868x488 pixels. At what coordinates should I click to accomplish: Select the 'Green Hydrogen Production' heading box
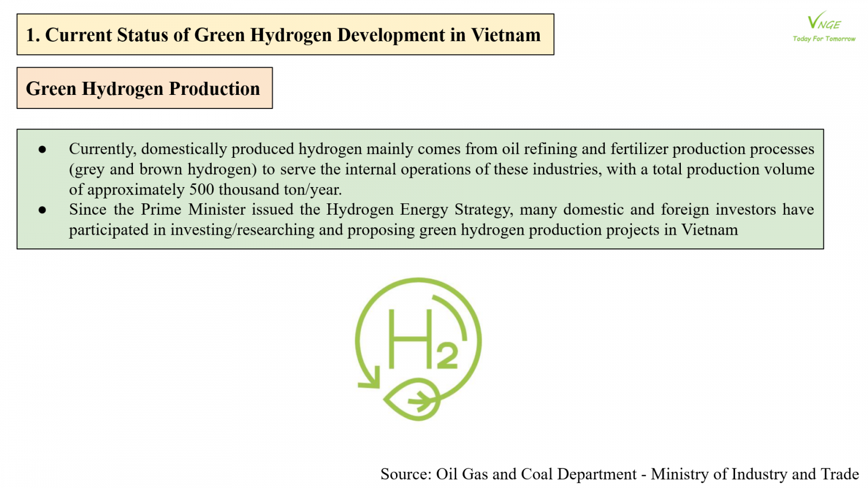pyautogui.click(x=144, y=88)
